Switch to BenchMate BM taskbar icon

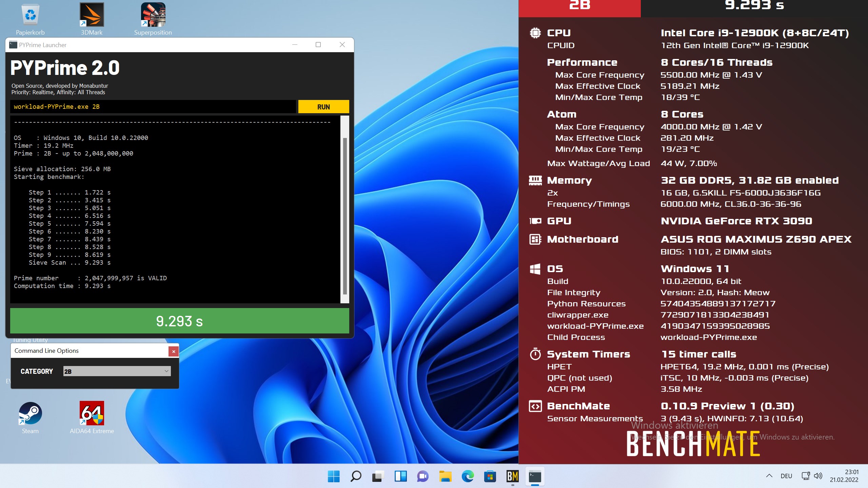coord(512,476)
